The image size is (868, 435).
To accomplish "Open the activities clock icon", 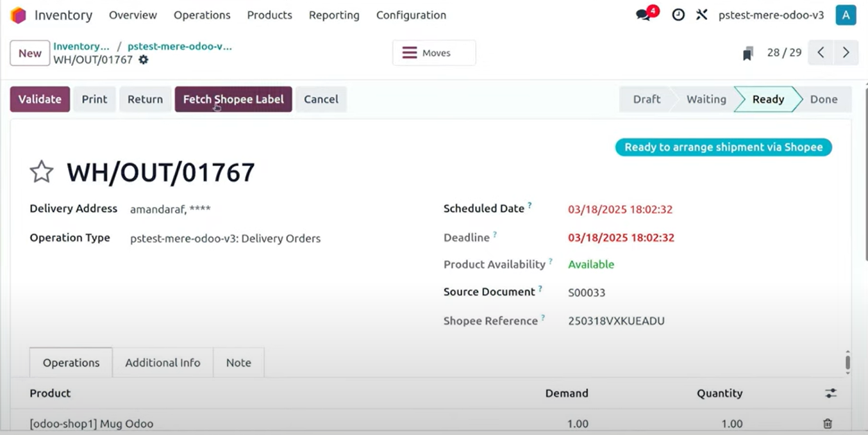I will coord(678,15).
